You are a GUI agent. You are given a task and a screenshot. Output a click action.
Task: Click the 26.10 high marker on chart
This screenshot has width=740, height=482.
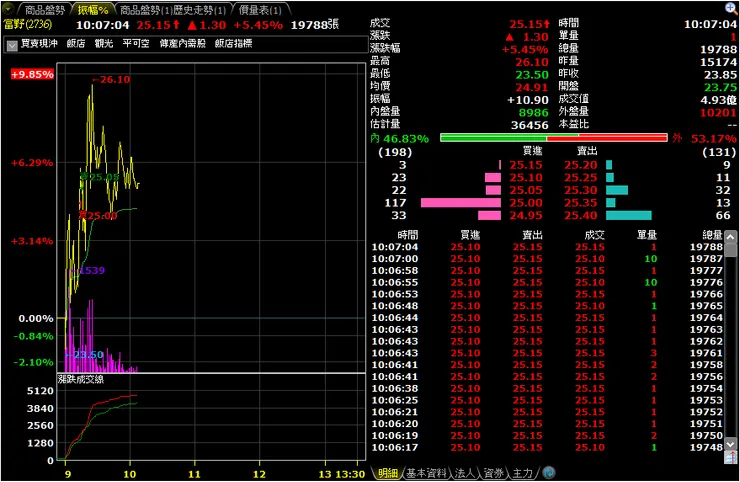point(111,79)
